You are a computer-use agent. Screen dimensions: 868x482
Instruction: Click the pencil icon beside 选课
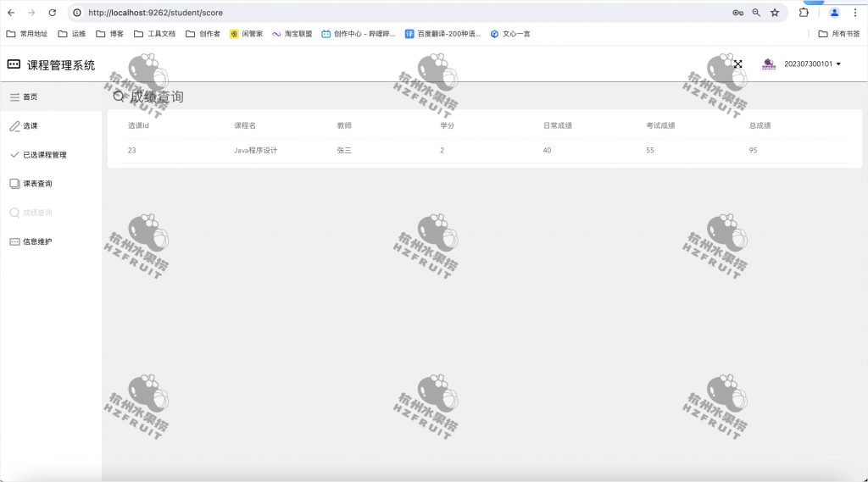(15, 126)
